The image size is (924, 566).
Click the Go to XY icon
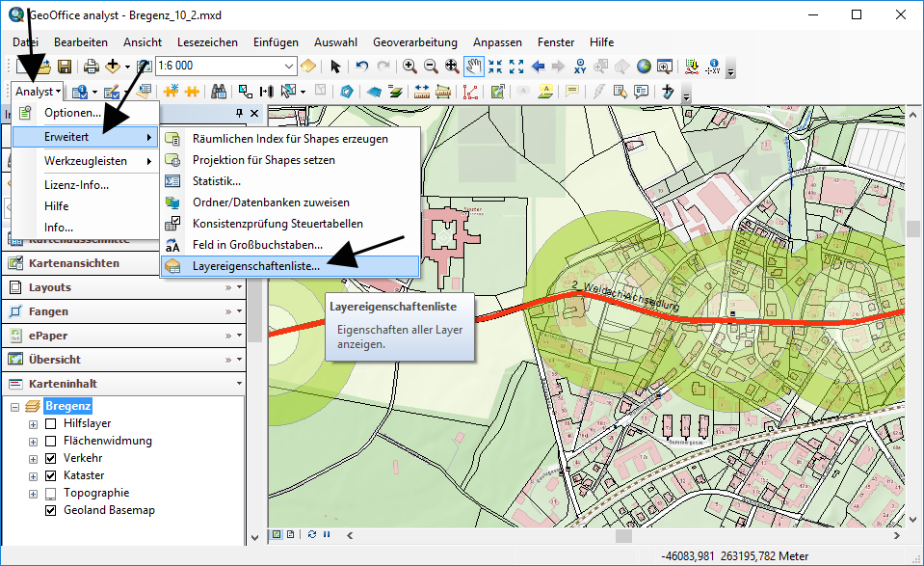tap(580, 67)
